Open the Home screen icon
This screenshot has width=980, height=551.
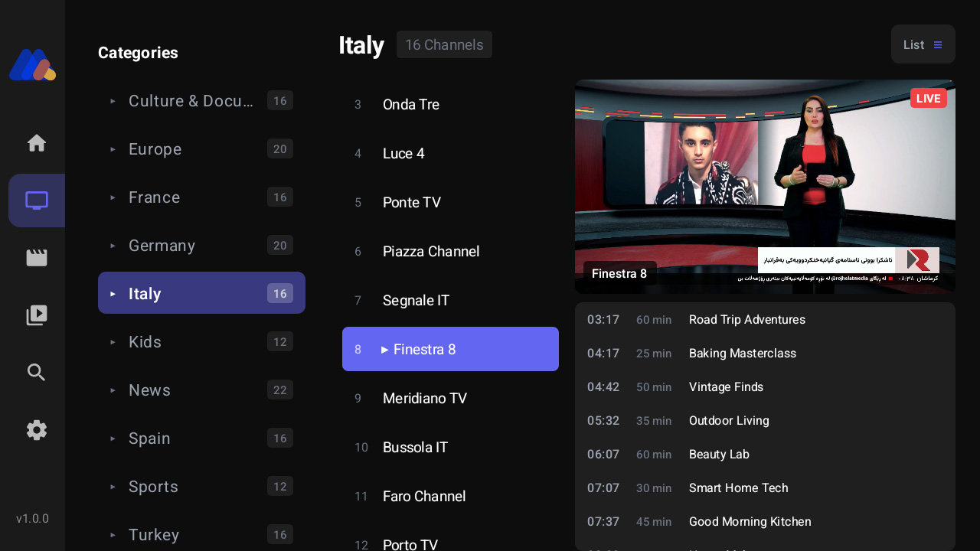36,142
